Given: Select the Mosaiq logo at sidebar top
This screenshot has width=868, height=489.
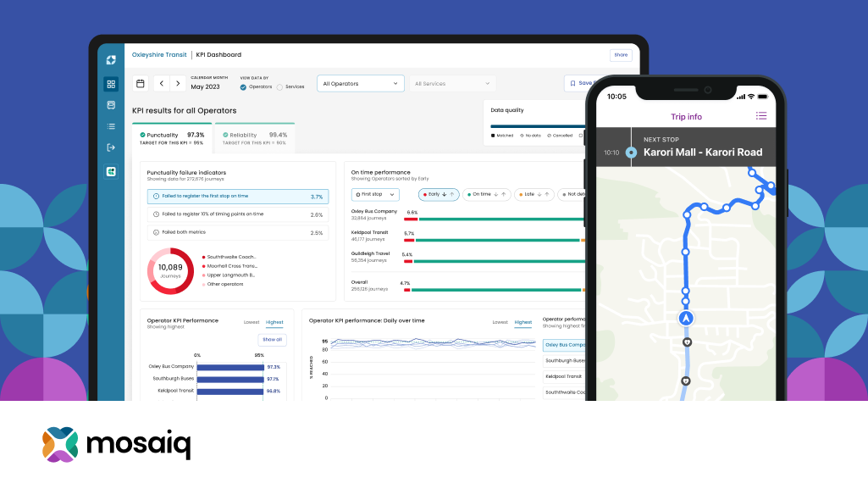Looking at the screenshot, I should 110,60.
